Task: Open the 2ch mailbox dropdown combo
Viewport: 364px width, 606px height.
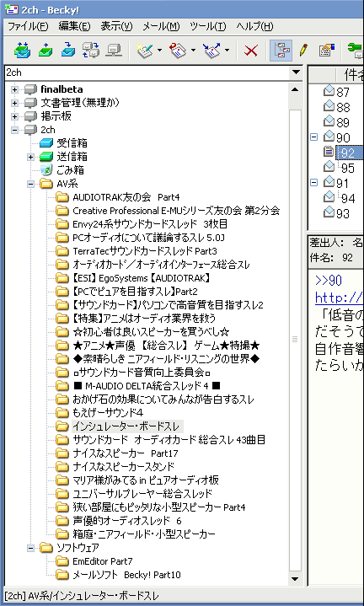Action: pos(297,72)
